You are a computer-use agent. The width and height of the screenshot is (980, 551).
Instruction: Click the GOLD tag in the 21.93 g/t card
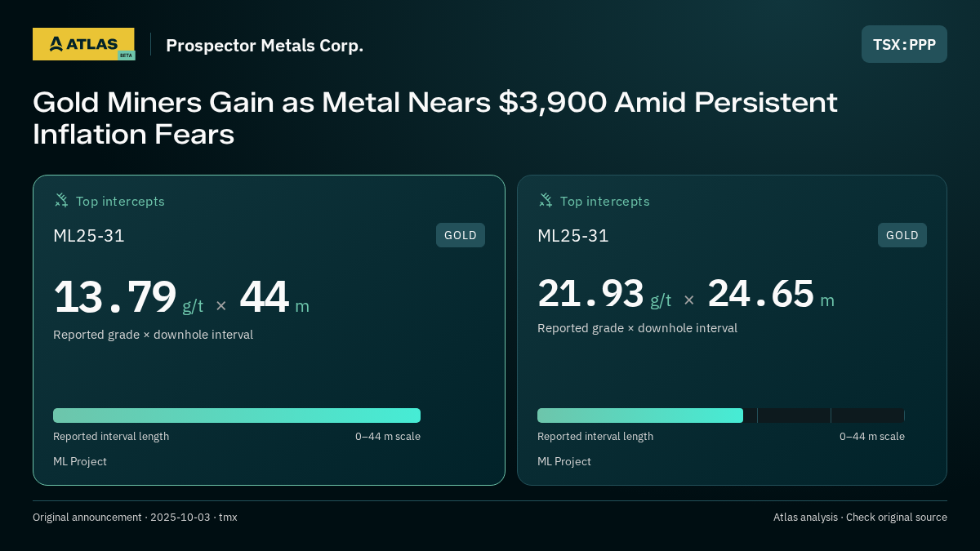click(x=902, y=235)
